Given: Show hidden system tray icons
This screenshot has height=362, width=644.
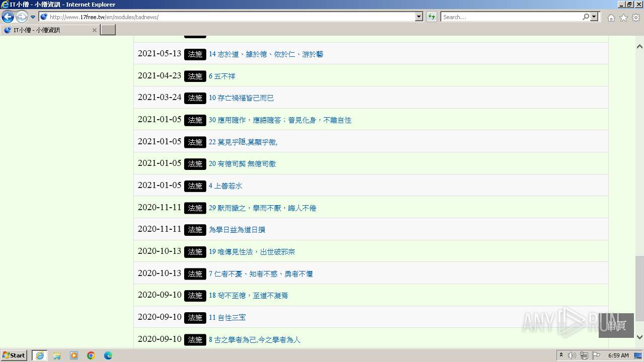Looking at the screenshot, I should (561, 355).
